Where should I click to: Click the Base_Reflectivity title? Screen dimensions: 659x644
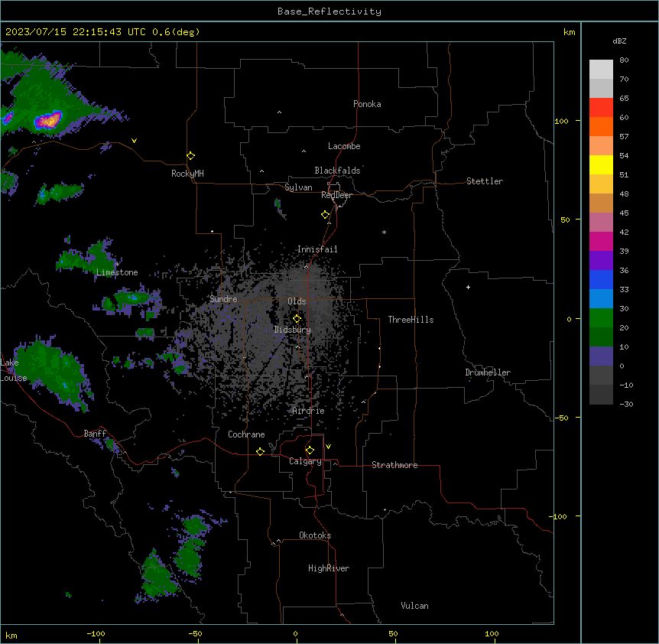(x=329, y=11)
